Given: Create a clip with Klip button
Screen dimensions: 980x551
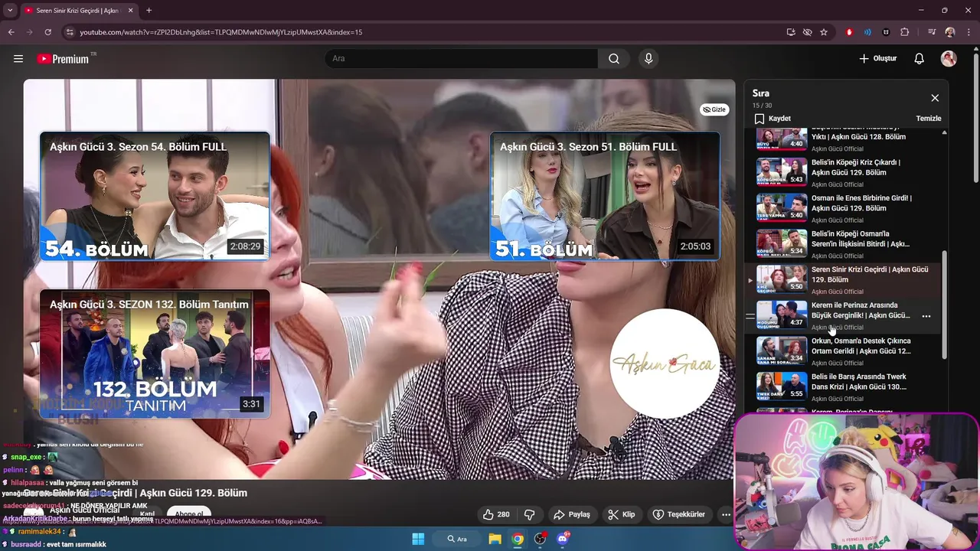Looking at the screenshot, I should pyautogui.click(x=622, y=514).
